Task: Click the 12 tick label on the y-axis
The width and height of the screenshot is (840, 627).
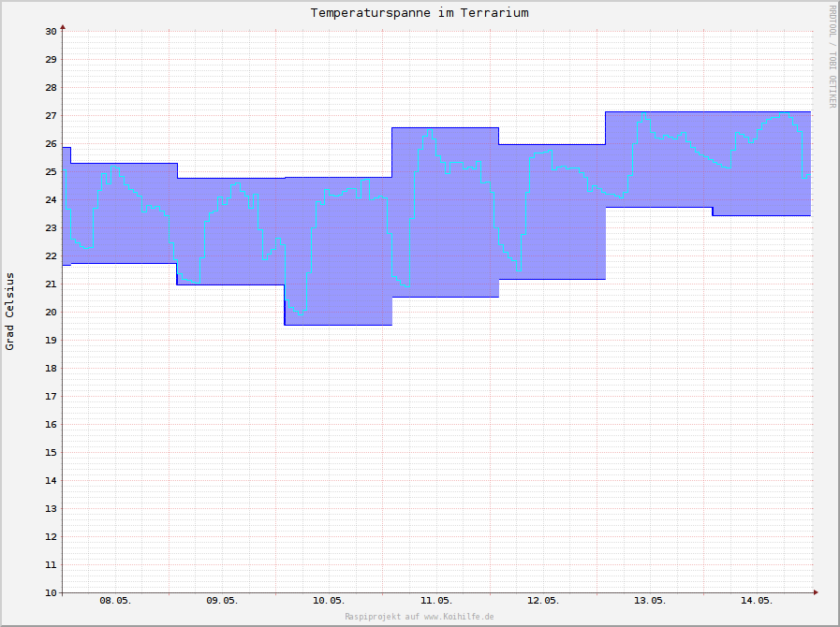Action: (x=51, y=537)
